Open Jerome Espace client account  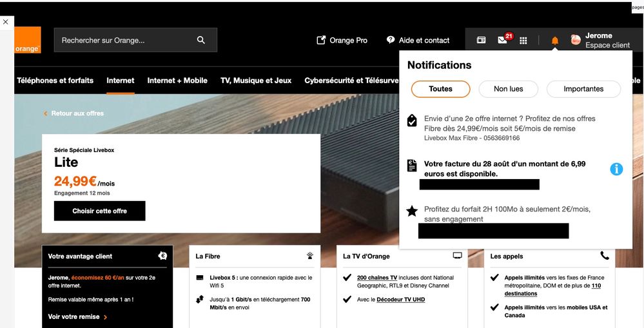tap(600, 40)
